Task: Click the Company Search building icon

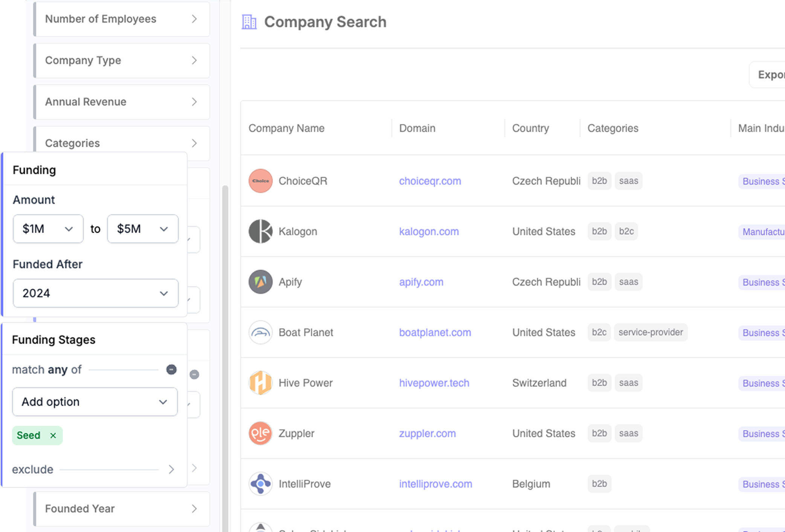Action: click(x=249, y=22)
